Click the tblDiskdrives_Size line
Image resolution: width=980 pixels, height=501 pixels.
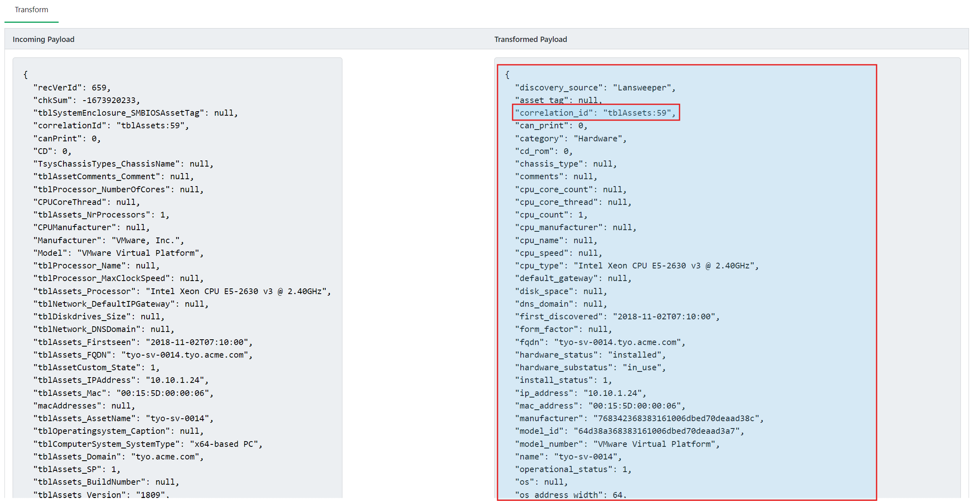99,316
